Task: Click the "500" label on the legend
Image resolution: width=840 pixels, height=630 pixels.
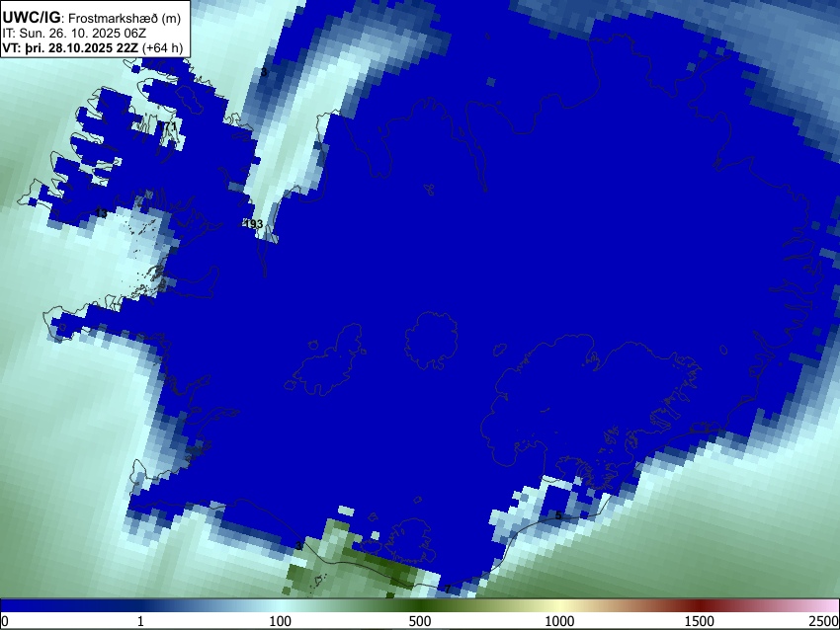Action: pyautogui.click(x=420, y=621)
